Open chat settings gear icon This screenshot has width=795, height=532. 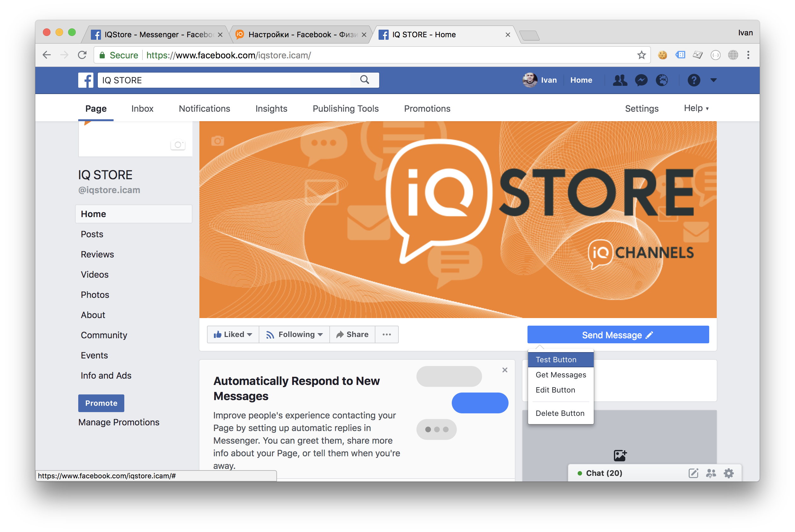pos(728,473)
